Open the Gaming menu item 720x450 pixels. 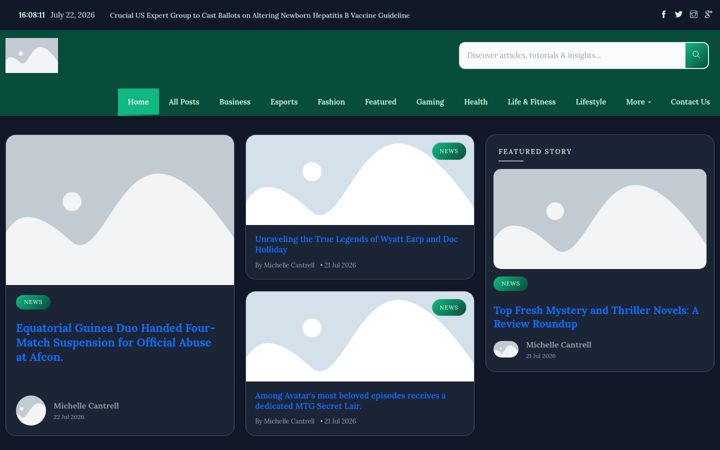[430, 102]
